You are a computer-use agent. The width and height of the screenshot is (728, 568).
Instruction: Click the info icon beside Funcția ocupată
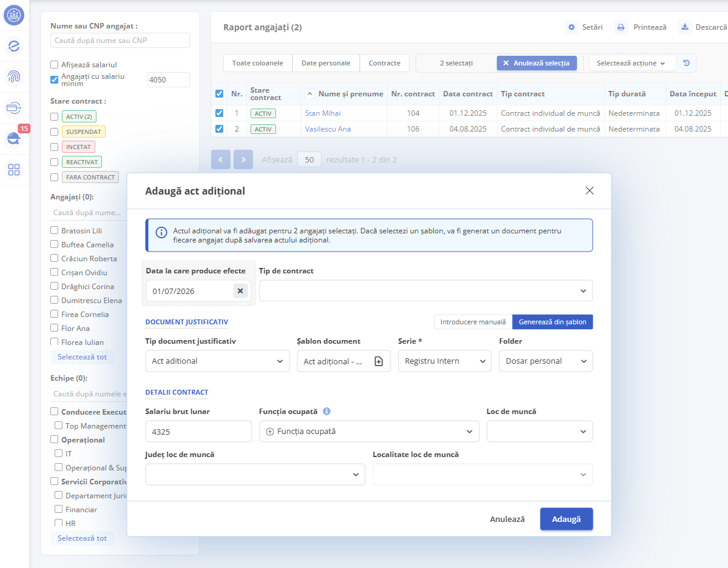[x=326, y=411]
